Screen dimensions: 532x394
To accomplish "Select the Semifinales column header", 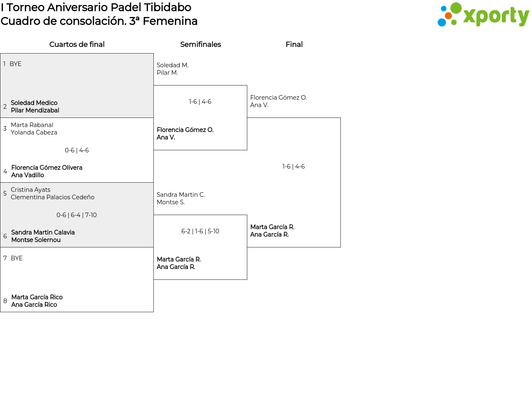I will (200, 44).
